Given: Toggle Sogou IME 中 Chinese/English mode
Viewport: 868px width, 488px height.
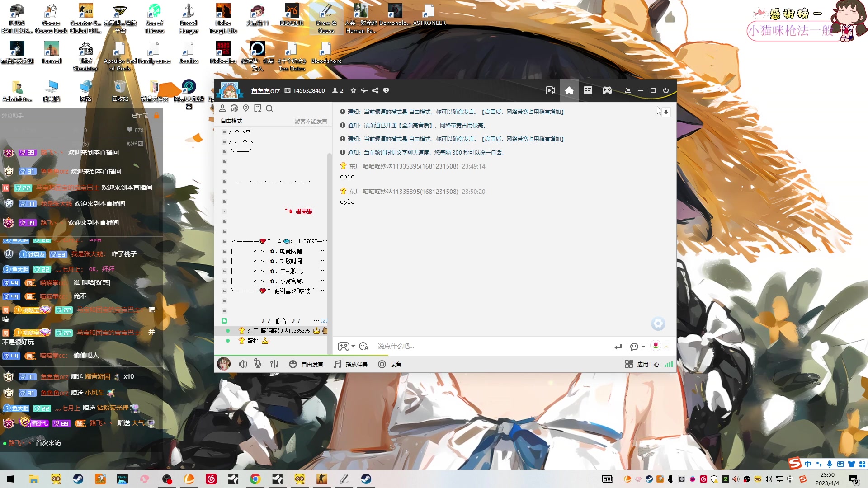Looking at the screenshot, I should (807, 464).
